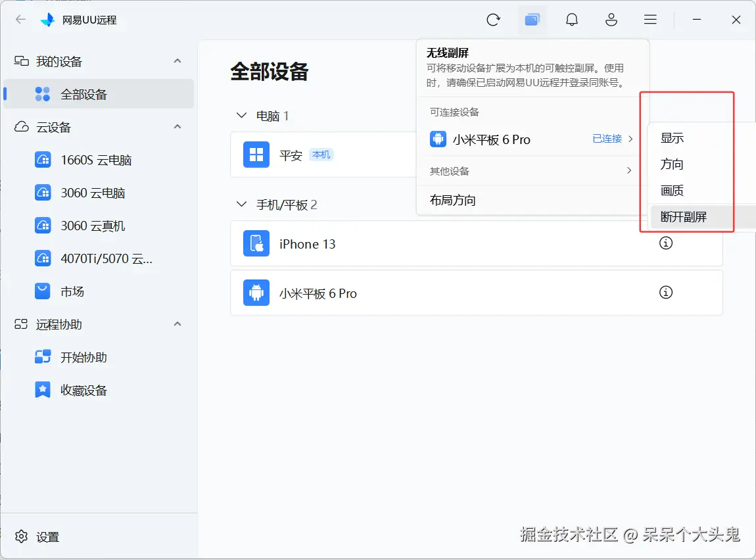Screen dimensions: 756x559
Task: Click the 开始协助 icon
Action: (43, 357)
